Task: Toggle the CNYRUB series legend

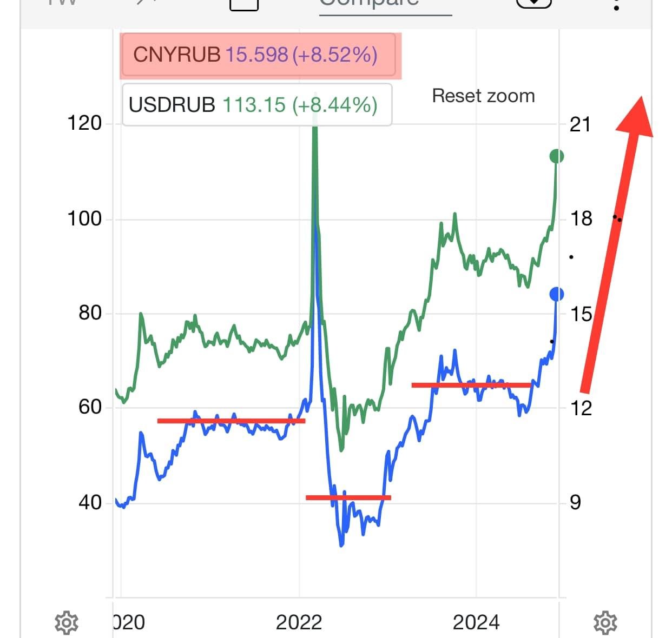Action: 258,55
